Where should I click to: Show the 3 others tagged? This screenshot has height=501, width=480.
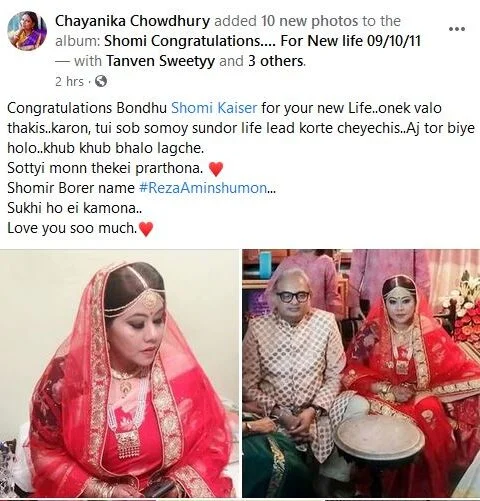(x=276, y=61)
